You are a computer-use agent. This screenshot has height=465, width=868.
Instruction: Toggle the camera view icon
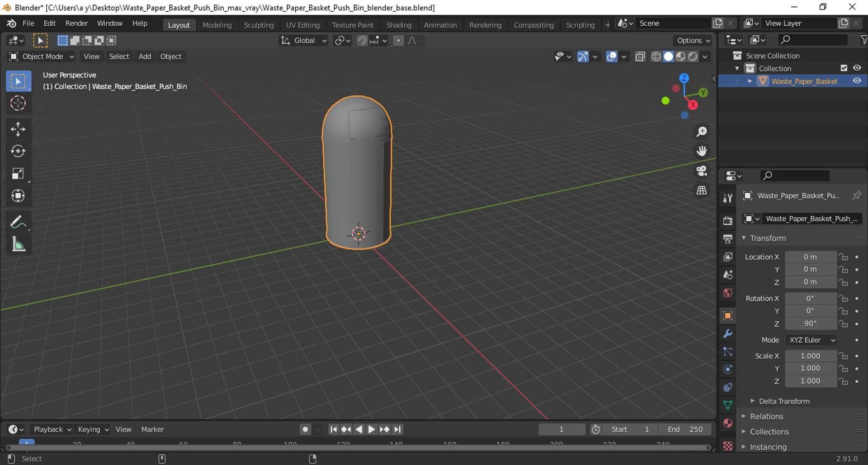pyautogui.click(x=702, y=171)
